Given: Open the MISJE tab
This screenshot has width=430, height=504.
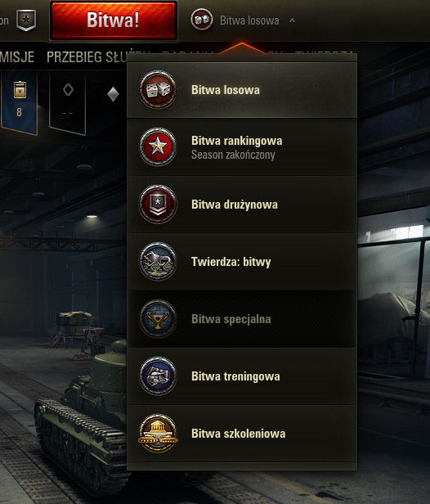Looking at the screenshot, I should click(x=17, y=57).
